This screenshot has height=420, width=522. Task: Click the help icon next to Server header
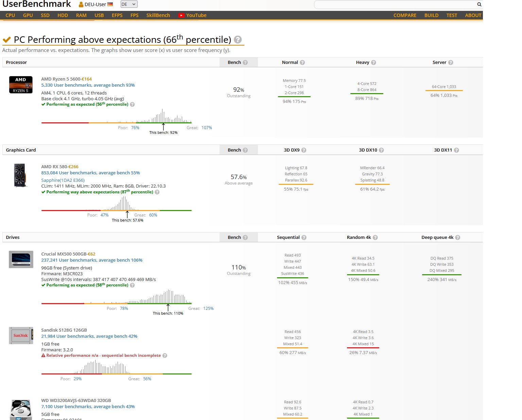[451, 63]
